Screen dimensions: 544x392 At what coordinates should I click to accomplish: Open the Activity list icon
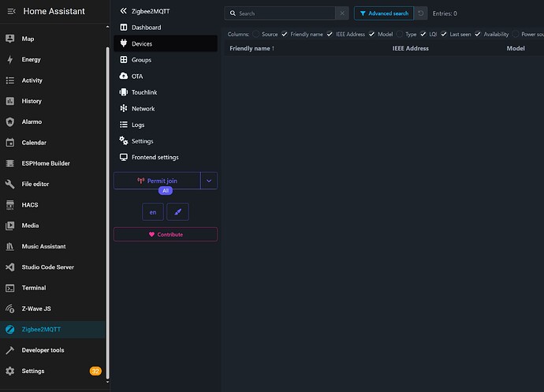click(x=10, y=80)
